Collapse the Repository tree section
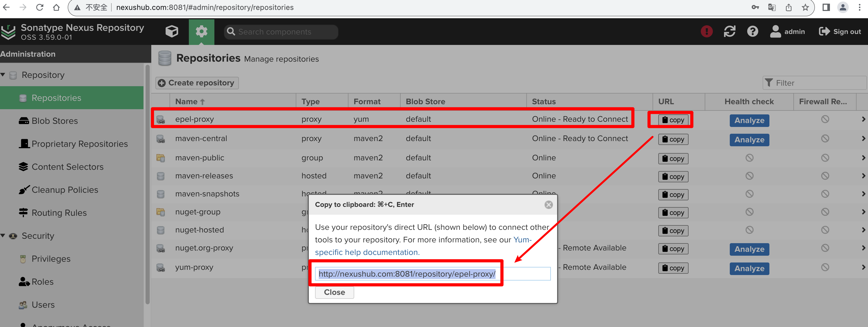 click(x=3, y=75)
